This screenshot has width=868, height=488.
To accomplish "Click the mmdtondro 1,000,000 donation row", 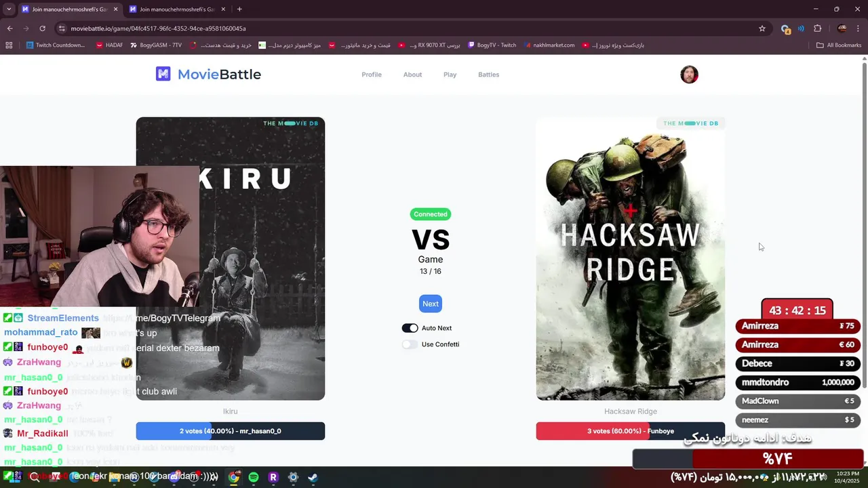I will (x=797, y=382).
